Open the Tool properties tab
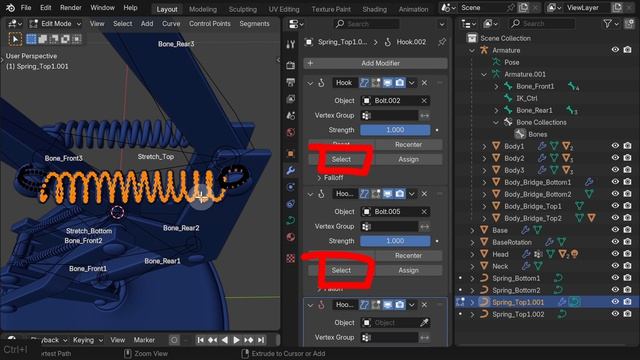The height and width of the screenshot is (360, 640). point(291,44)
